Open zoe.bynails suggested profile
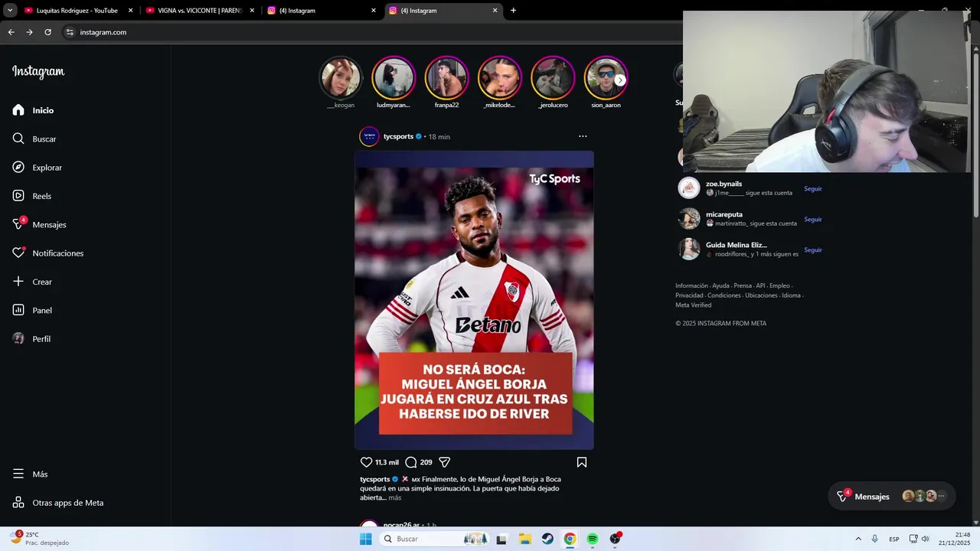The height and width of the screenshot is (551, 980). point(724,184)
